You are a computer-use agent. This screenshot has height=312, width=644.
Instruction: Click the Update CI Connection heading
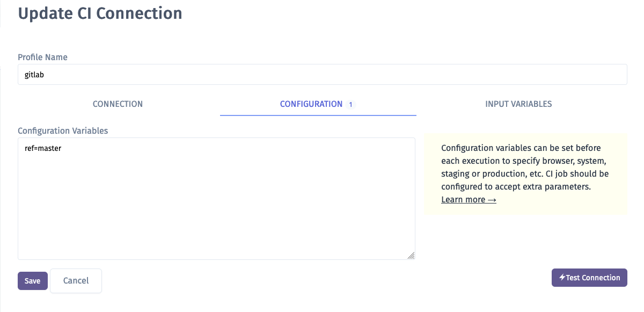[x=100, y=13]
